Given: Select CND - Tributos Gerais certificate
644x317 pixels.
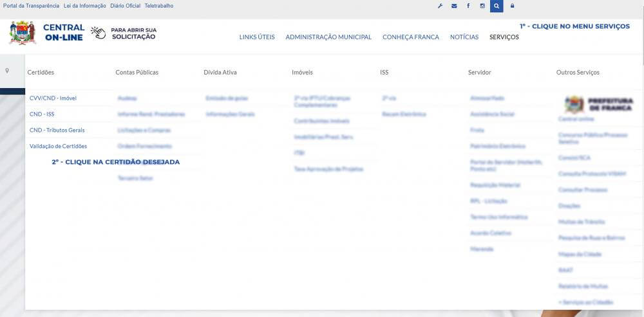Looking at the screenshot, I should pos(57,130).
